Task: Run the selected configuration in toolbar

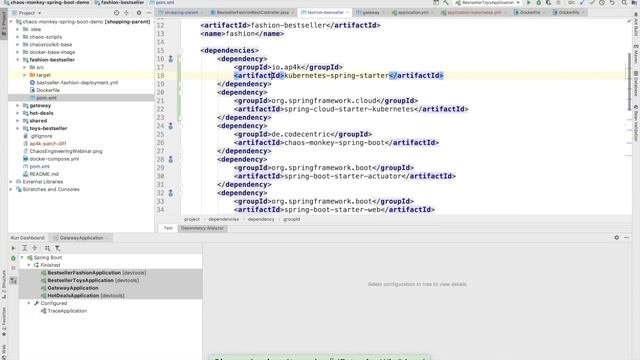Action: (529, 2)
